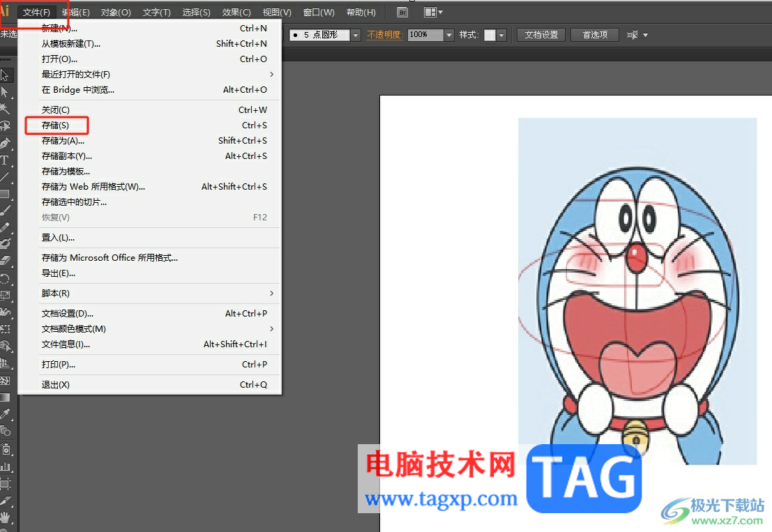
Task: Select the Perspective Grid tool
Action: [6, 363]
